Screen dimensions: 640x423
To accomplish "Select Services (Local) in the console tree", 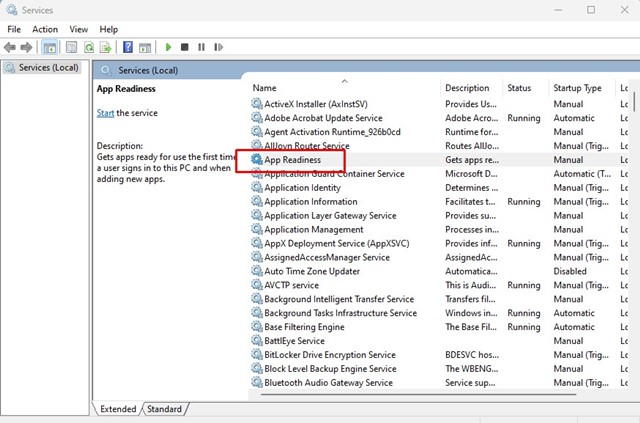I will point(42,68).
